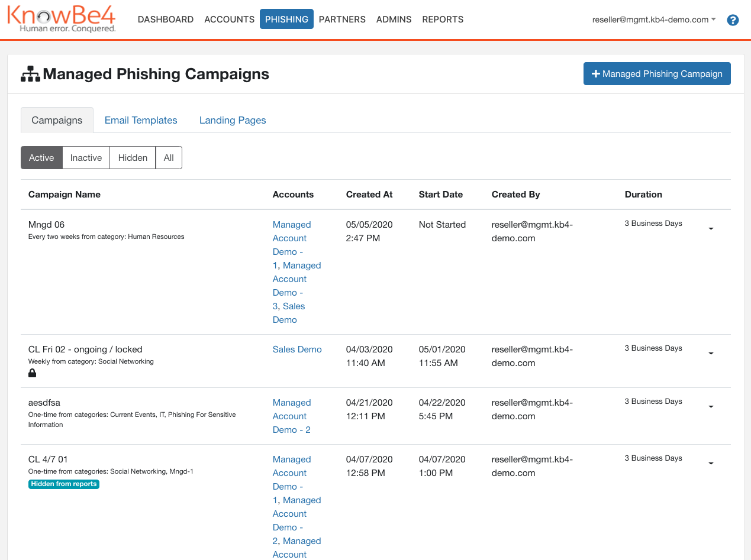This screenshot has height=560, width=751.
Task: Open the help question mark icon
Action: 733,20
